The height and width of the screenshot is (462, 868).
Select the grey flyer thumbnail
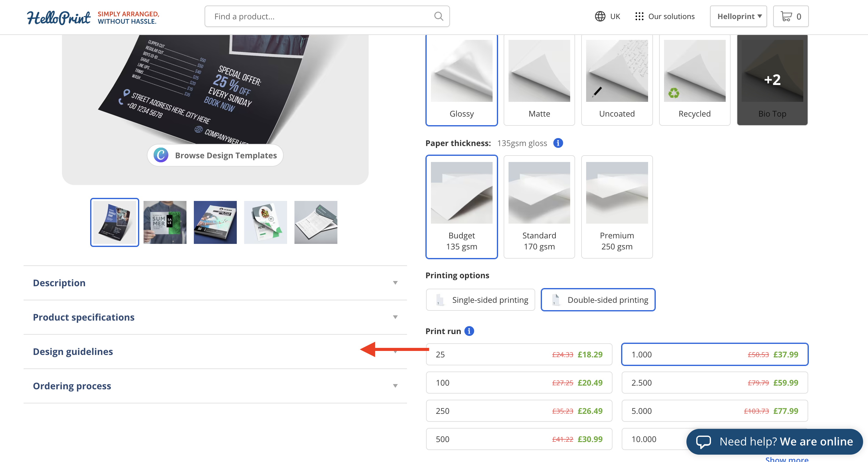tap(316, 222)
